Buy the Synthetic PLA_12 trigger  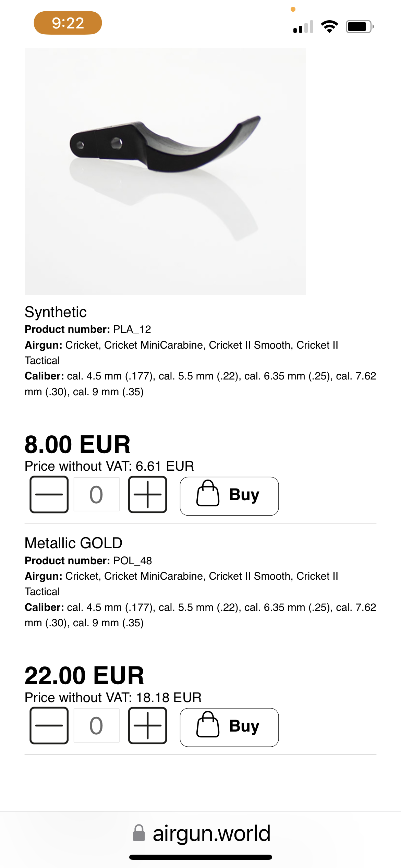(x=229, y=496)
